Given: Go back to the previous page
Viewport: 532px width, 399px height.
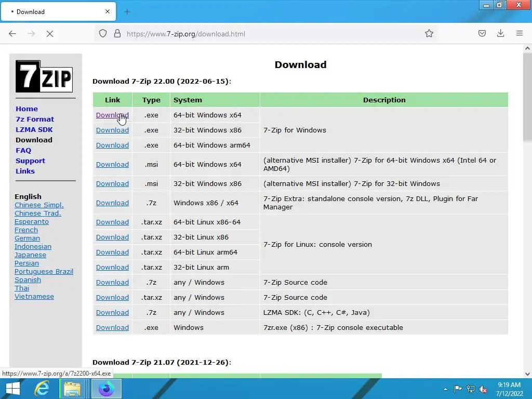Looking at the screenshot, I should point(12,34).
